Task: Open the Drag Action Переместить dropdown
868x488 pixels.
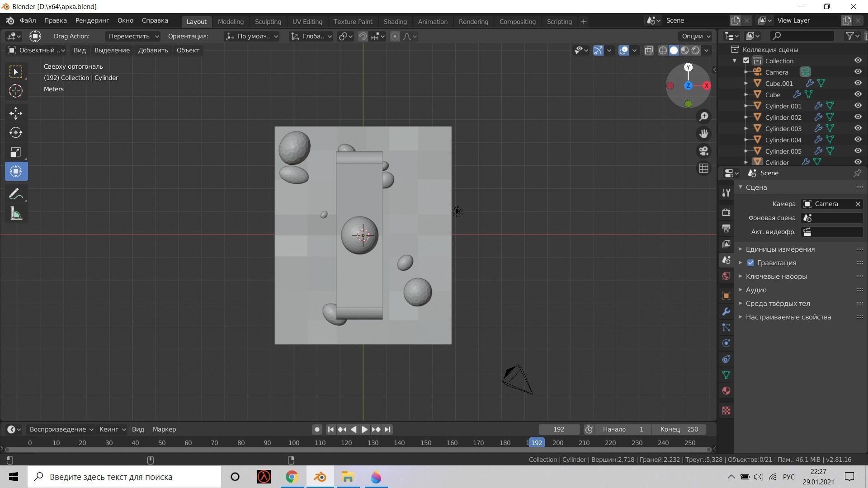Action: [x=133, y=36]
